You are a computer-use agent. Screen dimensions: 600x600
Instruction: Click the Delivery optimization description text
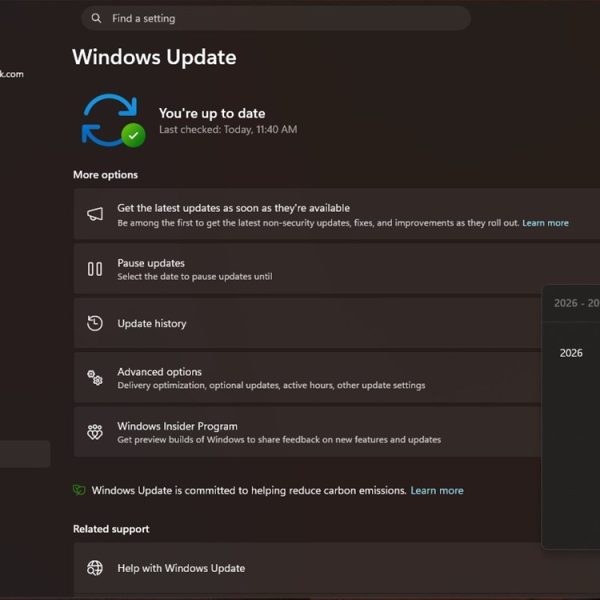tap(271, 385)
